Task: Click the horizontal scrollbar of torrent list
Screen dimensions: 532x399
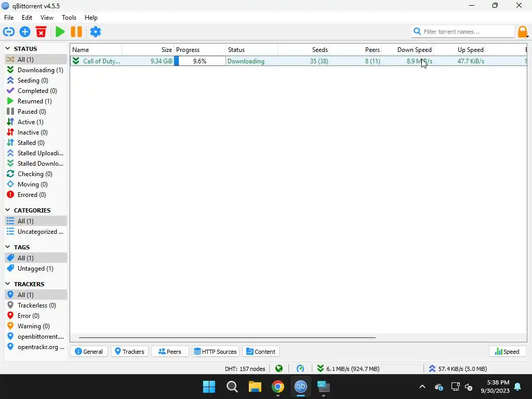Action: pyautogui.click(x=227, y=338)
